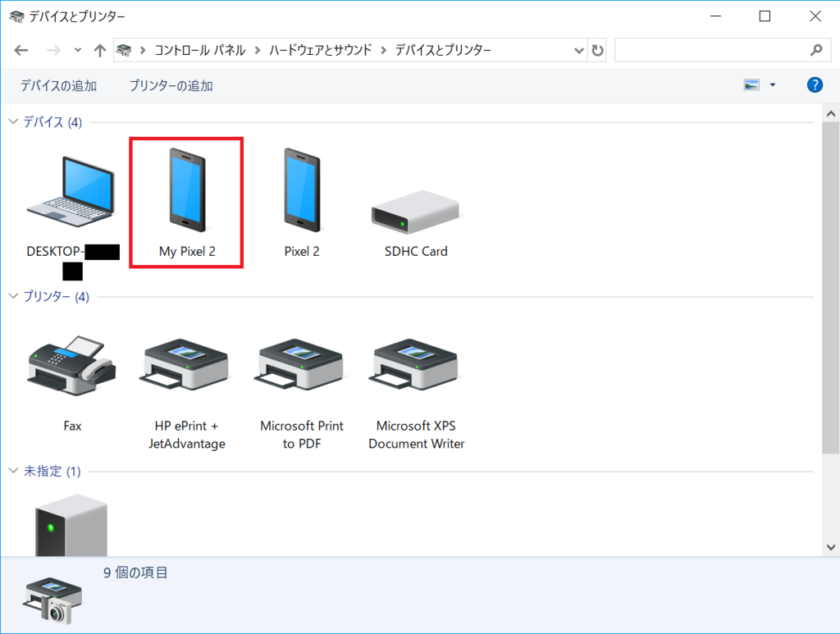Click the search input field
The width and height of the screenshot is (840, 634).
[723, 50]
